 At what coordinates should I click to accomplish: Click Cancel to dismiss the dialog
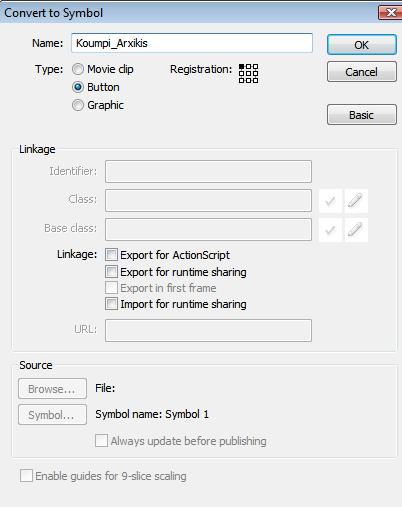tap(362, 72)
